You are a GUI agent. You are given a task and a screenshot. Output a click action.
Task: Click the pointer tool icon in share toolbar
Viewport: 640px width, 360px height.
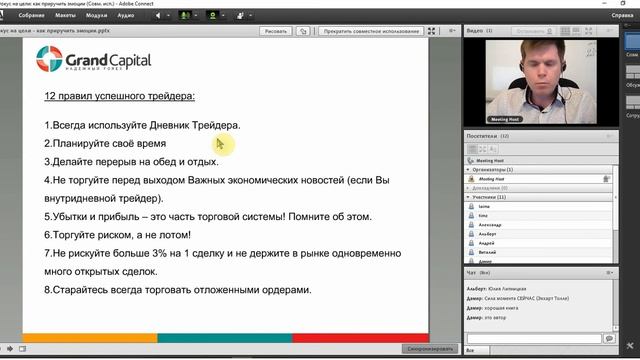click(303, 31)
